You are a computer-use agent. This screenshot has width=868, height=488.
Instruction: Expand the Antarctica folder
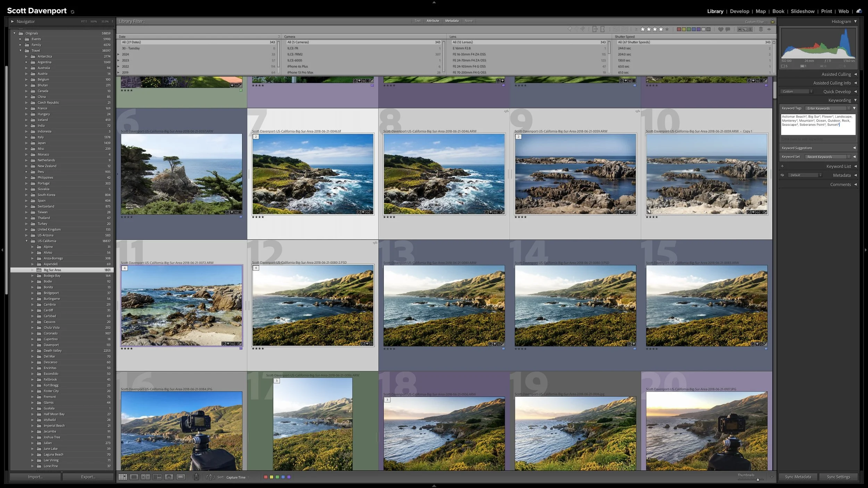(26, 56)
